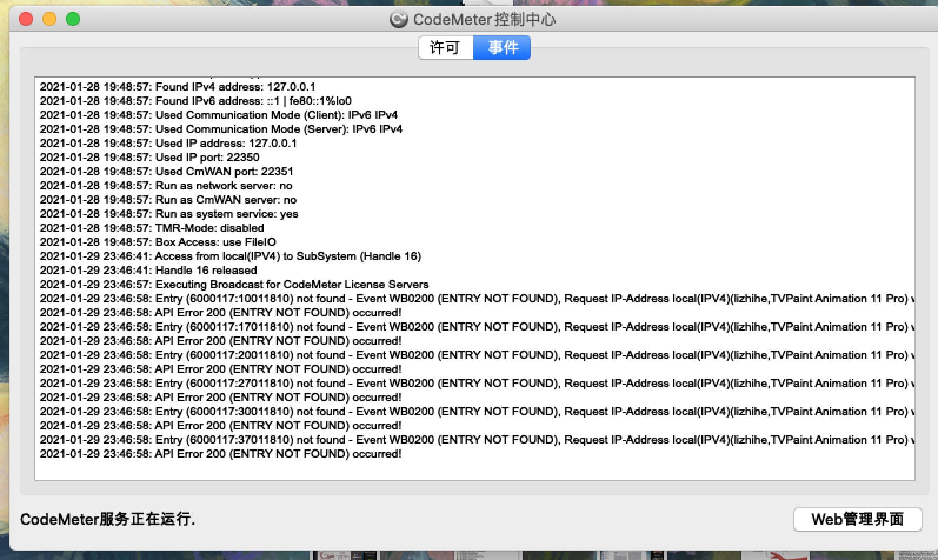938x560 pixels.
Task: Click the CodeMeter logo icon in title bar
Action: [x=398, y=19]
